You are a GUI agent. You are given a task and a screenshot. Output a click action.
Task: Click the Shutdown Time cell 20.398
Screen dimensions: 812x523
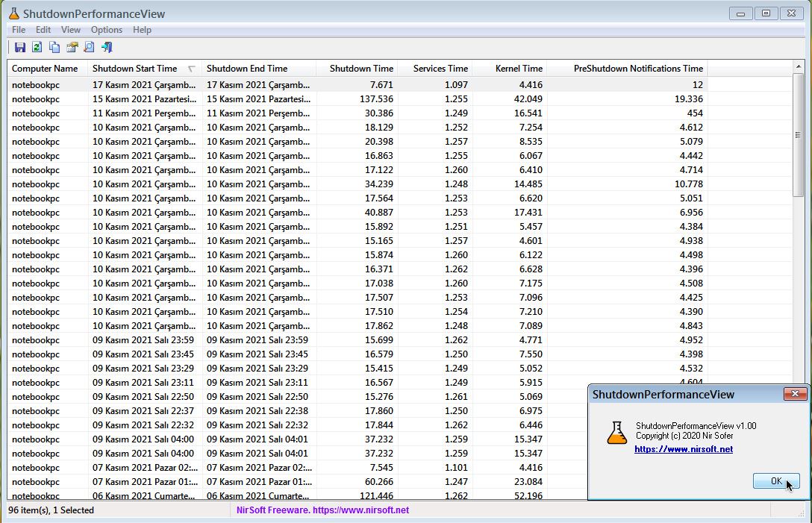pos(379,142)
